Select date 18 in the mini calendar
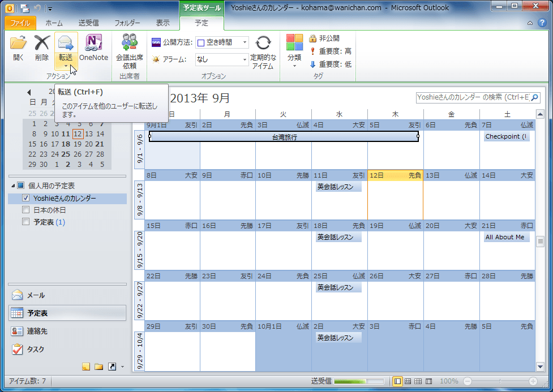The width and height of the screenshot is (553, 392). pyautogui.click(x=66, y=144)
